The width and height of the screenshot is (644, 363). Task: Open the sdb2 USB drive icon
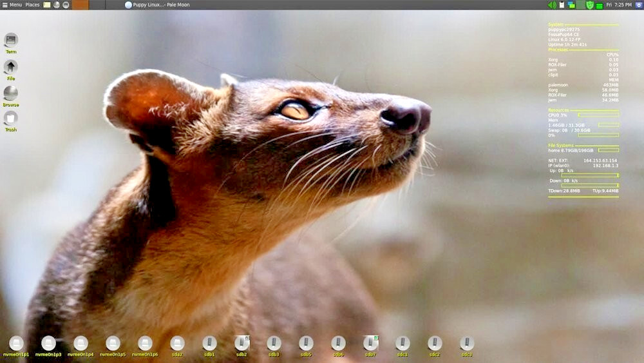pos(241,346)
